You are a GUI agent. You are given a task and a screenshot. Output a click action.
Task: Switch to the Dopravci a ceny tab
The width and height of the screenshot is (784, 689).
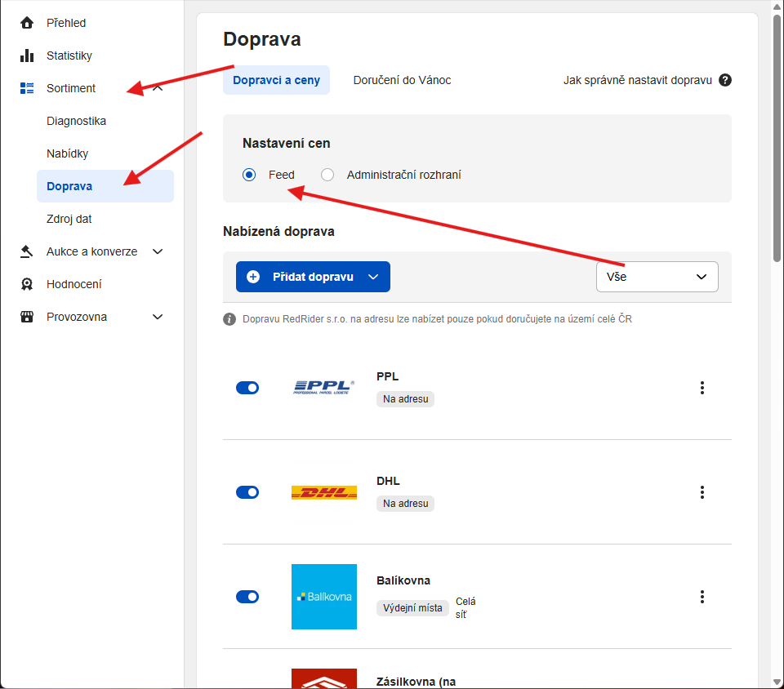pos(277,80)
